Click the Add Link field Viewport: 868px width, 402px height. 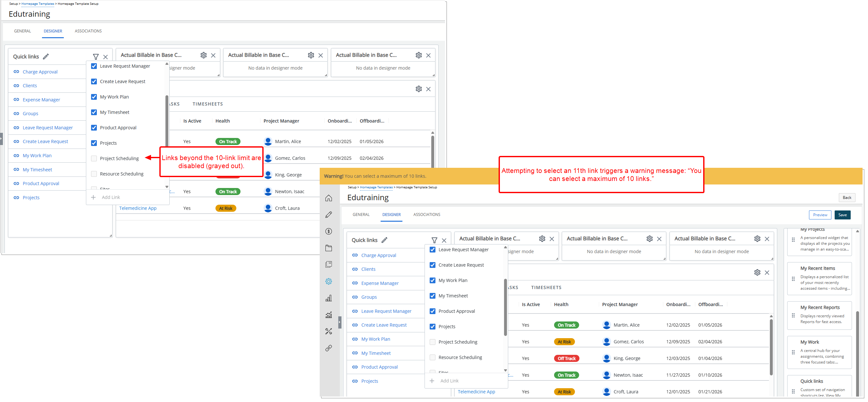point(449,381)
